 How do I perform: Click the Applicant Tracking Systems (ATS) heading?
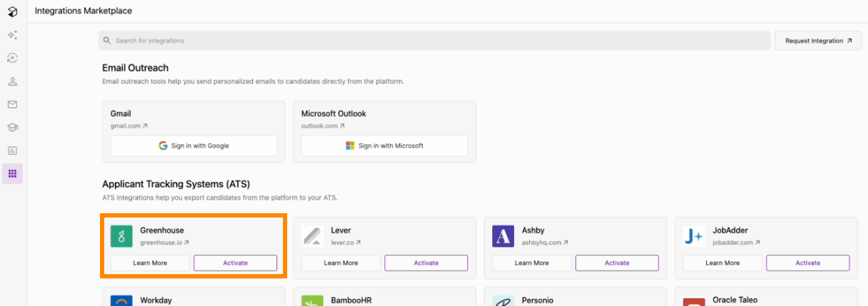[176, 184]
